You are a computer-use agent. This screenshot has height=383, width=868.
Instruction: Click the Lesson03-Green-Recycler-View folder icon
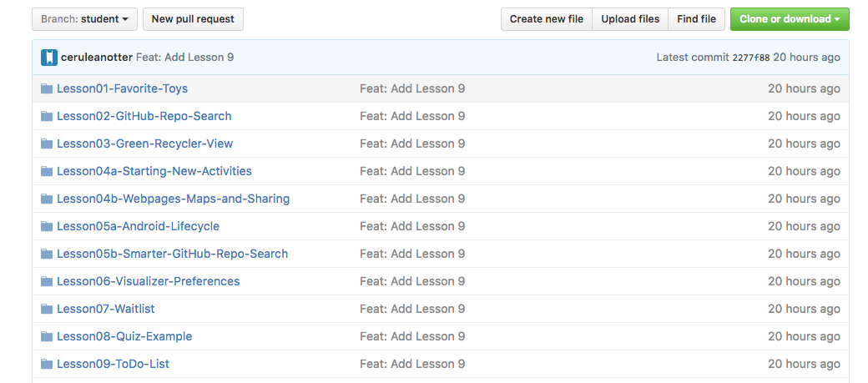coord(47,144)
